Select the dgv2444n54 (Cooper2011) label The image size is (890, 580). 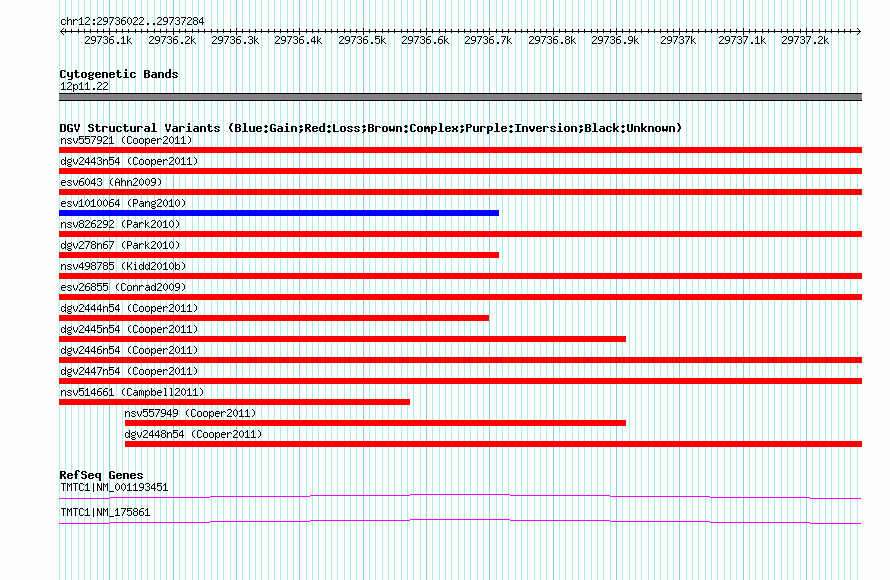tap(129, 308)
